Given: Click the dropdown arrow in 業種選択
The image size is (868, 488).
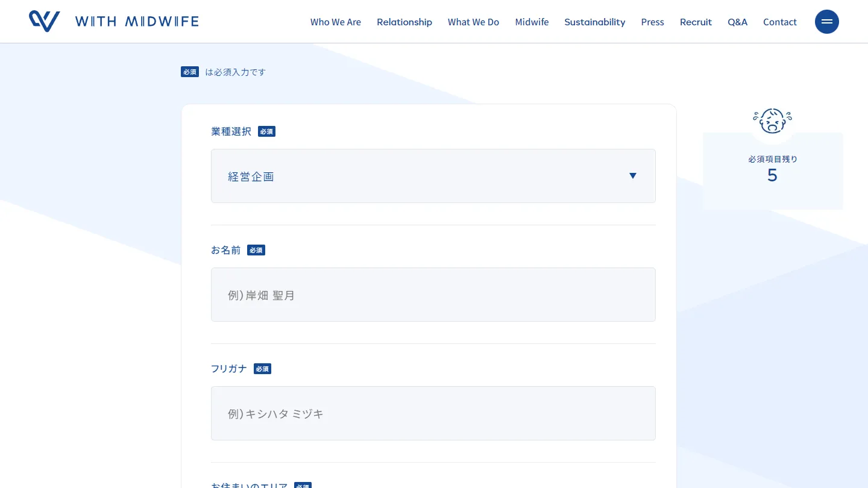Looking at the screenshot, I should pyautogui.click(x=632, y=176).
